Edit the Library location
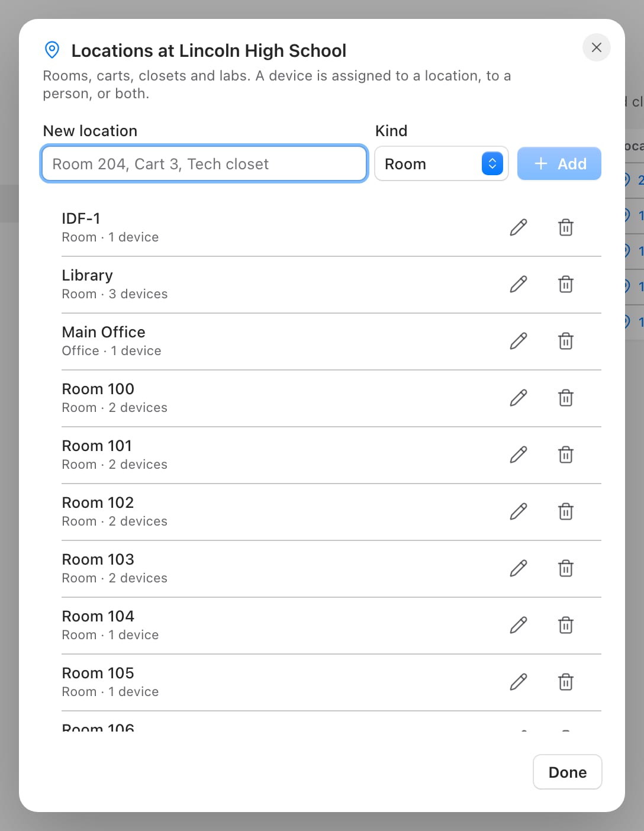The height and width of the screenshot is (831, 644). [519, 284]
